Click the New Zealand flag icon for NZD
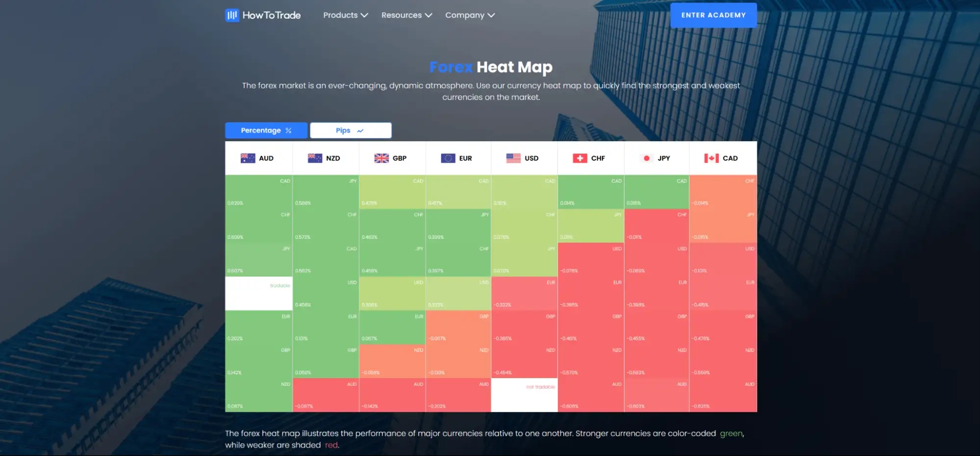Image resolution: width=980 pixels, height=456 pixels. point(315,158)
